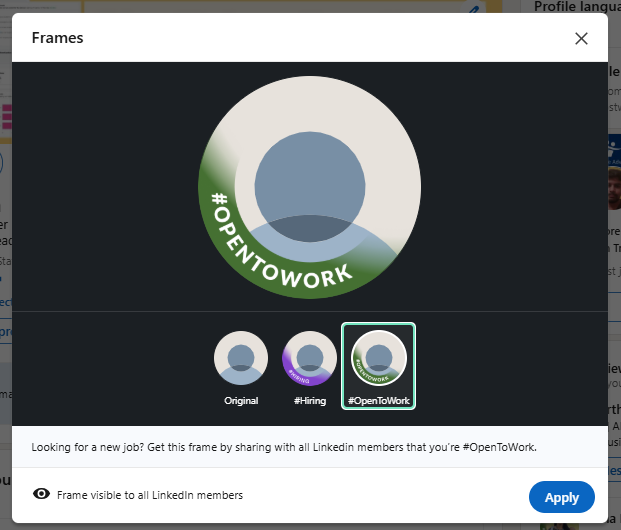This screenshot has width=621, height=530.
Task: Click the large #OPENTOWORK profile preview
Action: tap(309, 187)
